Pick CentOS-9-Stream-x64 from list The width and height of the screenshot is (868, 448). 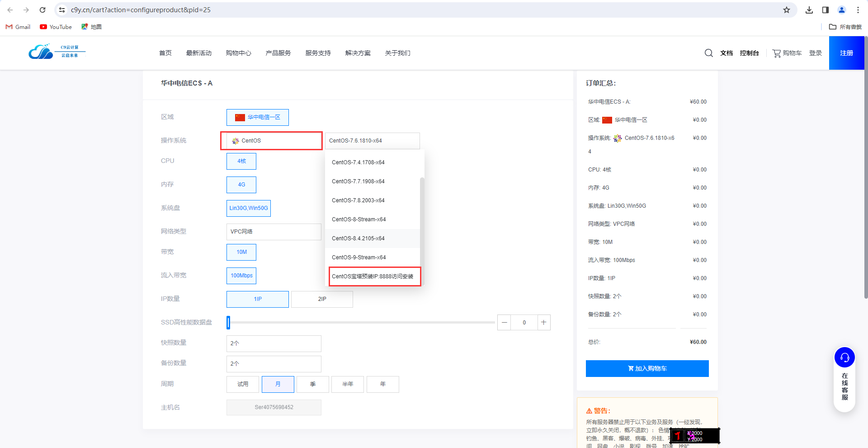[x=373, y=257]
